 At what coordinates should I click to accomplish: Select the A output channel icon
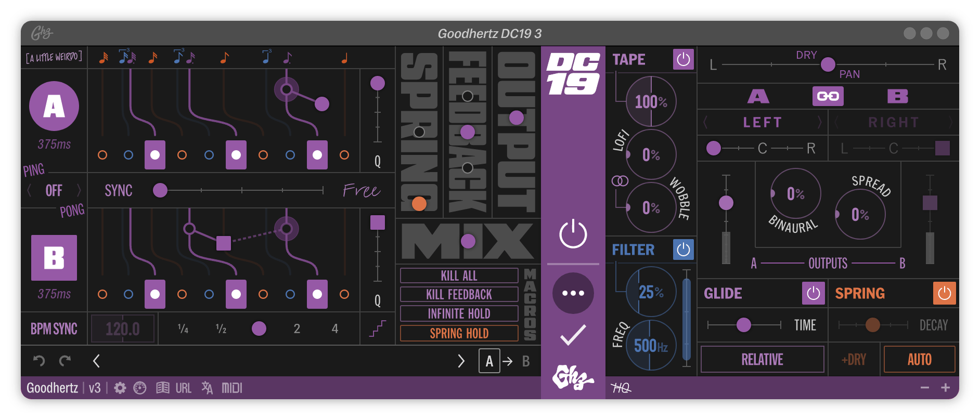click(758, 96)
